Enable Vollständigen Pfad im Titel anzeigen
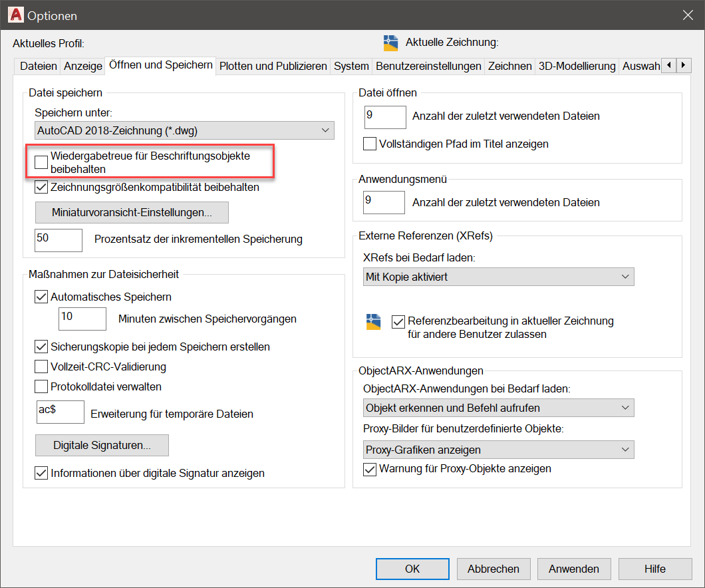 (x=370, y=144)
